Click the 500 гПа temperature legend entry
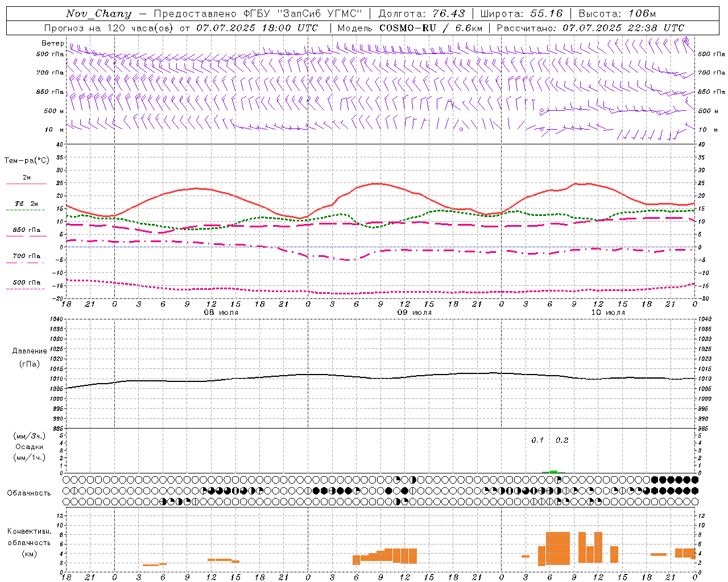728x582 pixels. (26, 285)
